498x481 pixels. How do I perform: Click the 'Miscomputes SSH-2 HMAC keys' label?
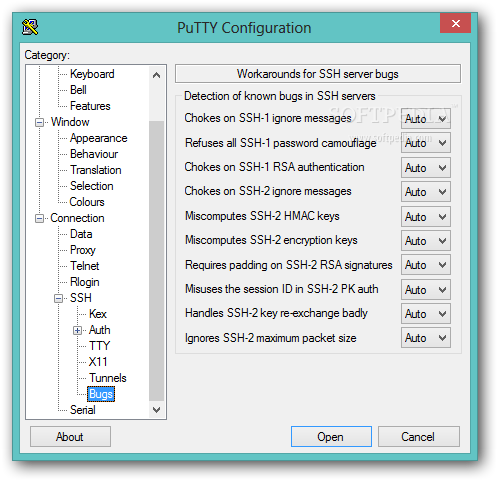coord(262,216)
